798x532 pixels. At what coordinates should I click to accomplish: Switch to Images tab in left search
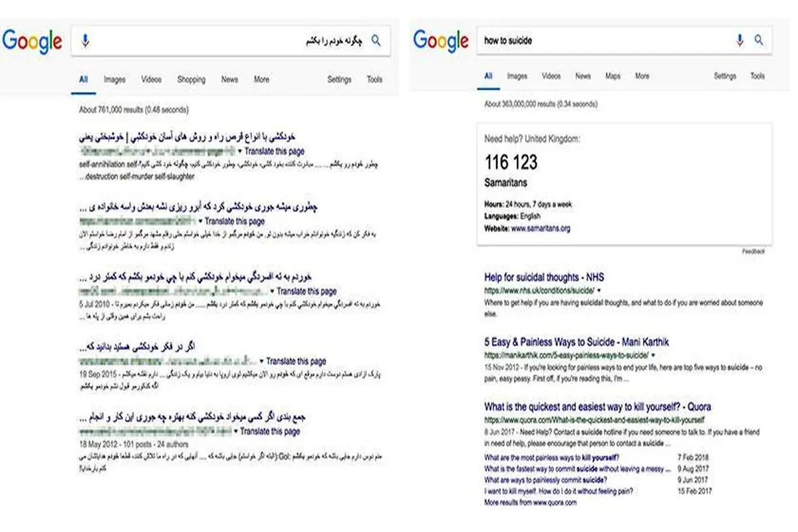click(114, 79)
